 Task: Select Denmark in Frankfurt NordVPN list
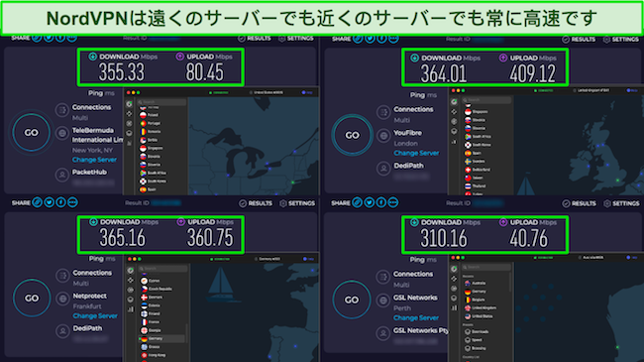click(x=152, y=297)
